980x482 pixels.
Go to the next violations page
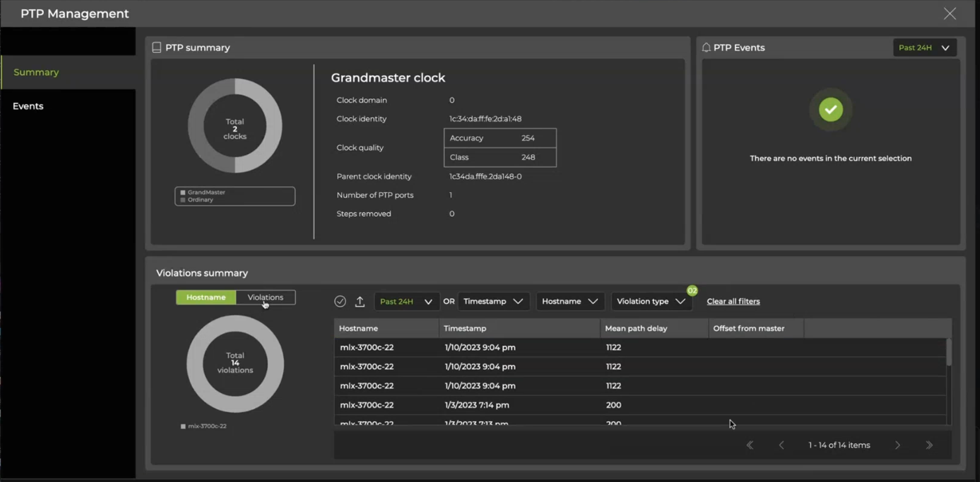click(897, 445)
